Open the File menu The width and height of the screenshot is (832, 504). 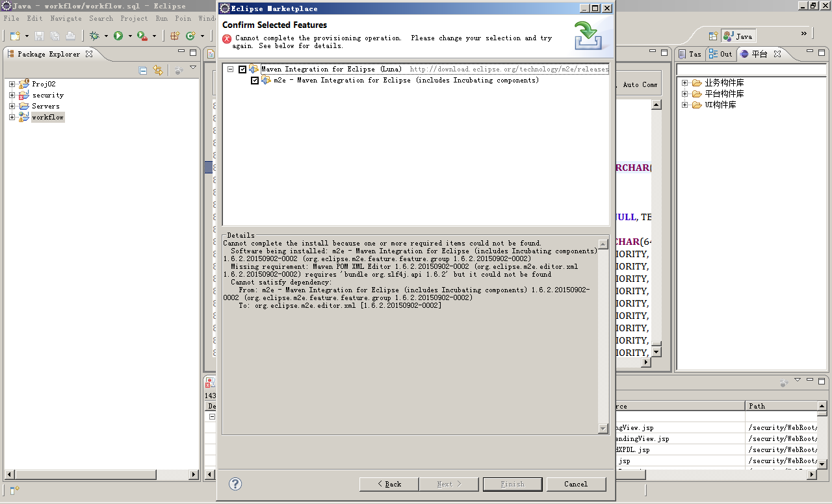(11, 19)
